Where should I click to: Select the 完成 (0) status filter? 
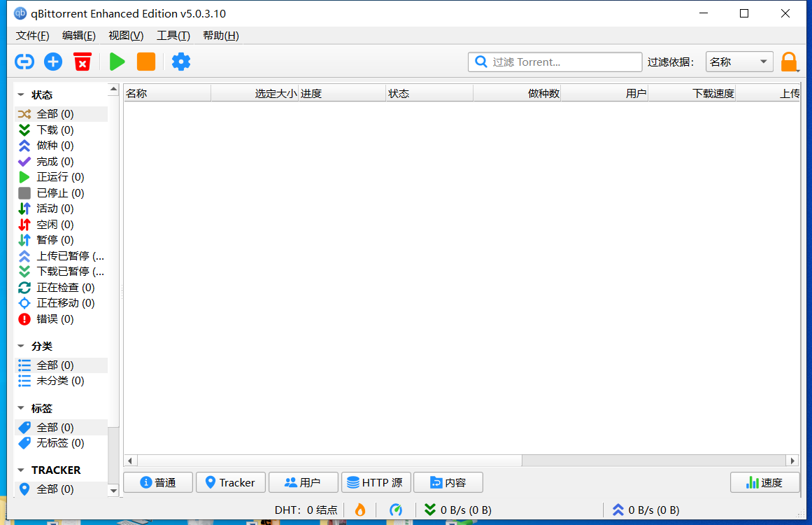61,161
